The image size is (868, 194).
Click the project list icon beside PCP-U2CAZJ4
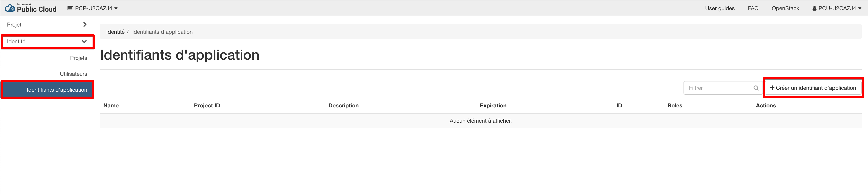pyautogui.click(x=70, y=8)
